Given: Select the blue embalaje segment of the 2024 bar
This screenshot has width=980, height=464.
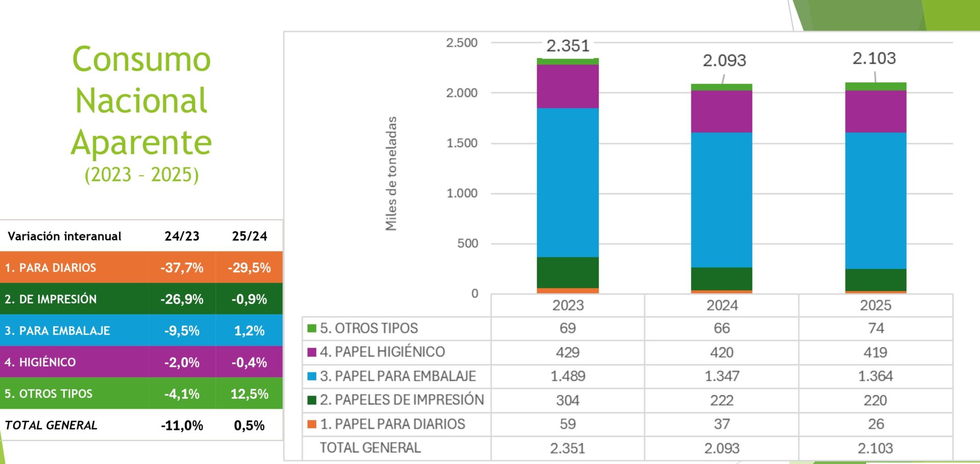Looking at the screenshot, I should [x=722, y=200].
